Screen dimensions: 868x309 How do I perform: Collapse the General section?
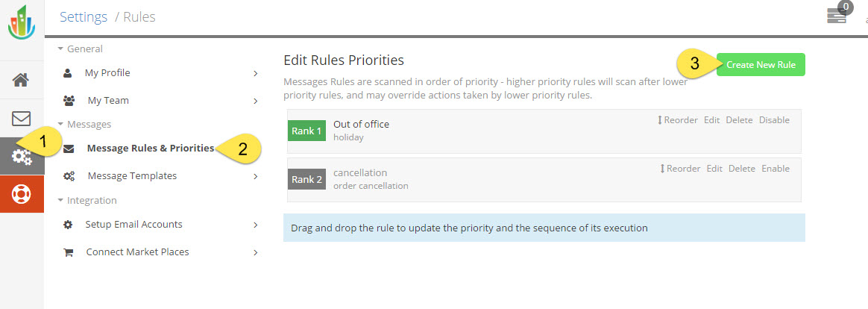tap(60, 49)
